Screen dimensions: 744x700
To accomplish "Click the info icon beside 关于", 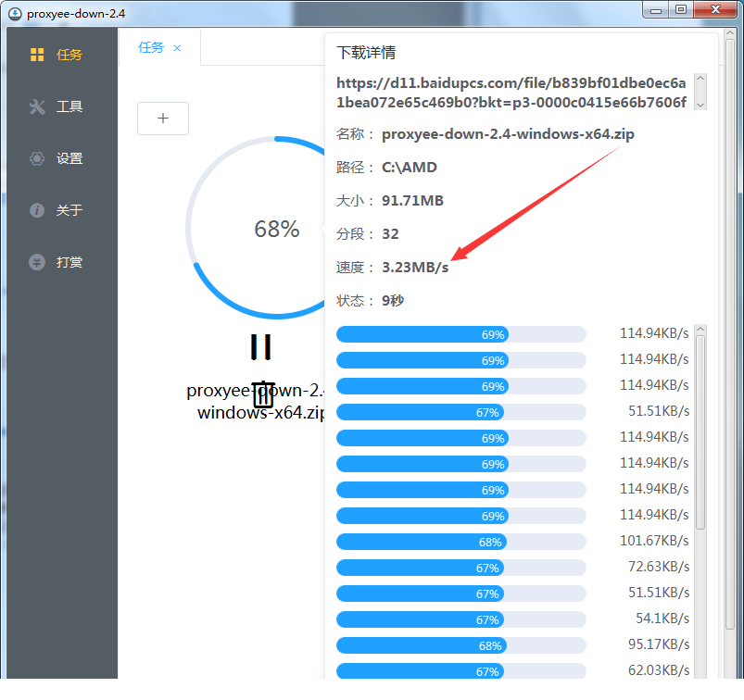I will click(37, 210).
